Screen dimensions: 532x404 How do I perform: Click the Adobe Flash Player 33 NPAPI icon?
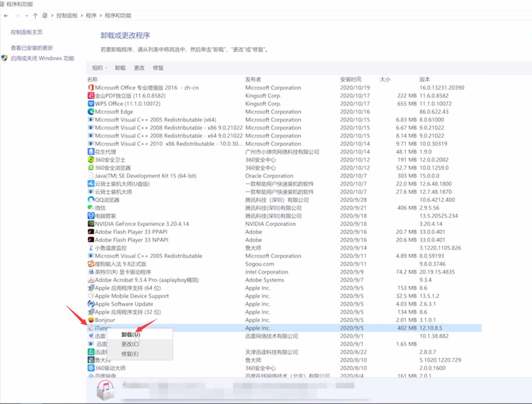pyautogui.click(x=91, y=240)
